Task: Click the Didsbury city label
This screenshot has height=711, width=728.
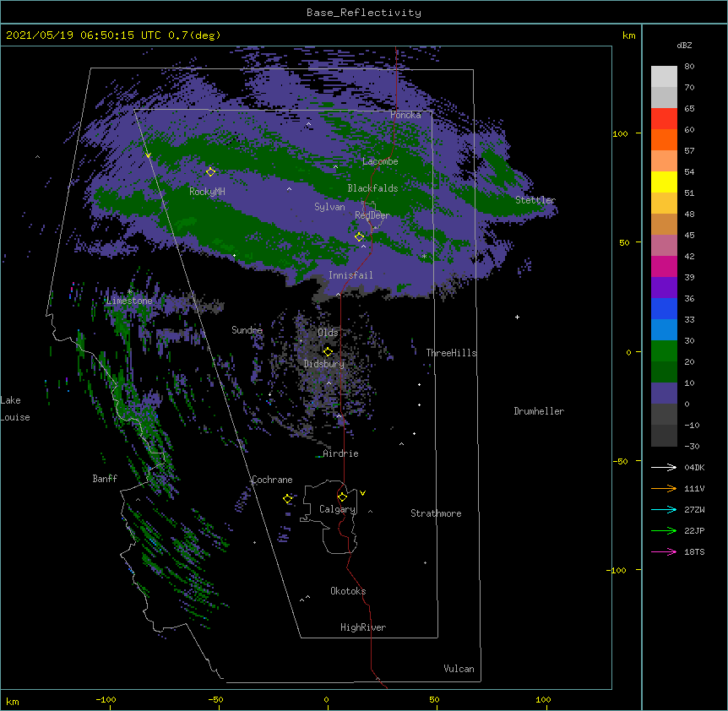Action: coord(324,364)
